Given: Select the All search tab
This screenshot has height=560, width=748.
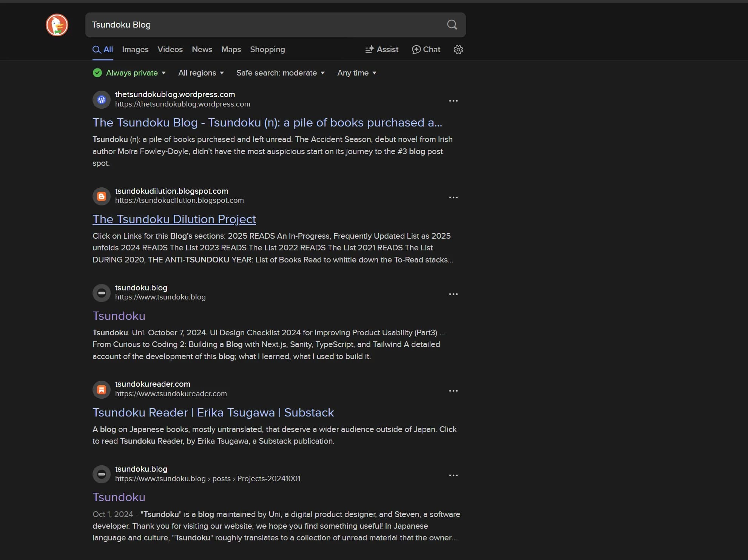Looking at the screenshot, I should 103,49.
